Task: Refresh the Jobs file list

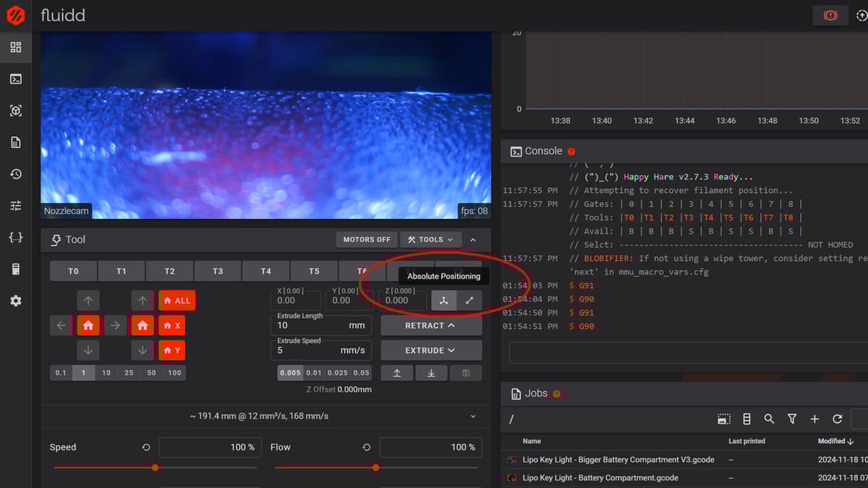Action: click(x=837, y=419)
